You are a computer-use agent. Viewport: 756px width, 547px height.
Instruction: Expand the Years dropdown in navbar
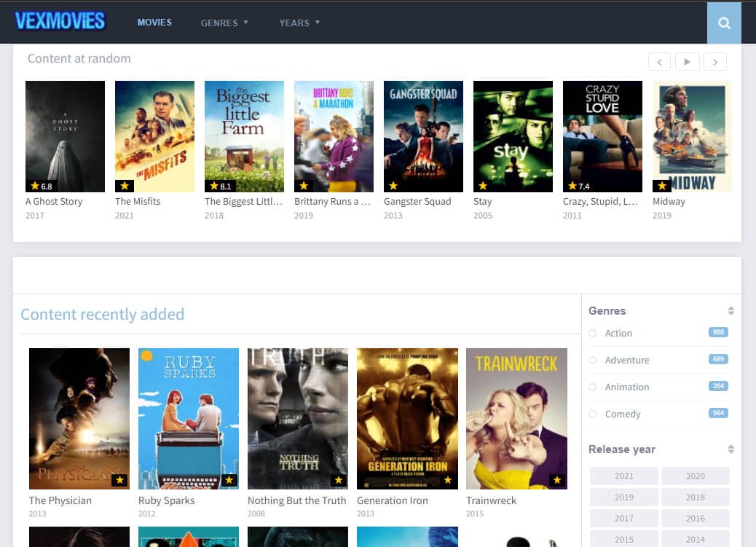(x=299, y=23)
